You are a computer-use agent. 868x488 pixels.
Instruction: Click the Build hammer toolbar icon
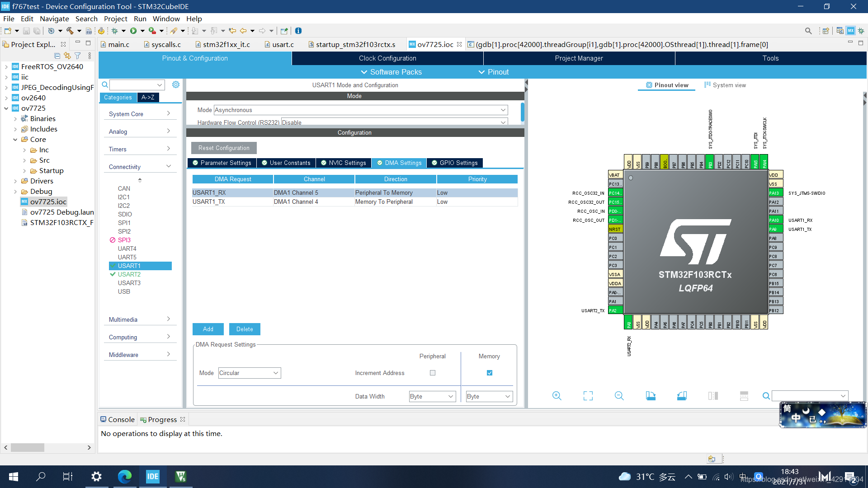pos(70,31)
